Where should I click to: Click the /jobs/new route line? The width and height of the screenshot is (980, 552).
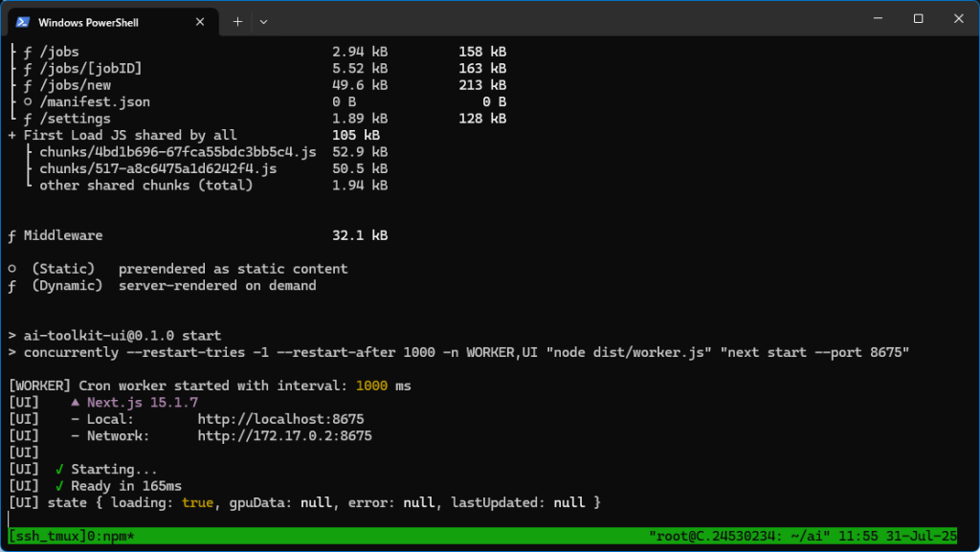(258, 85)
